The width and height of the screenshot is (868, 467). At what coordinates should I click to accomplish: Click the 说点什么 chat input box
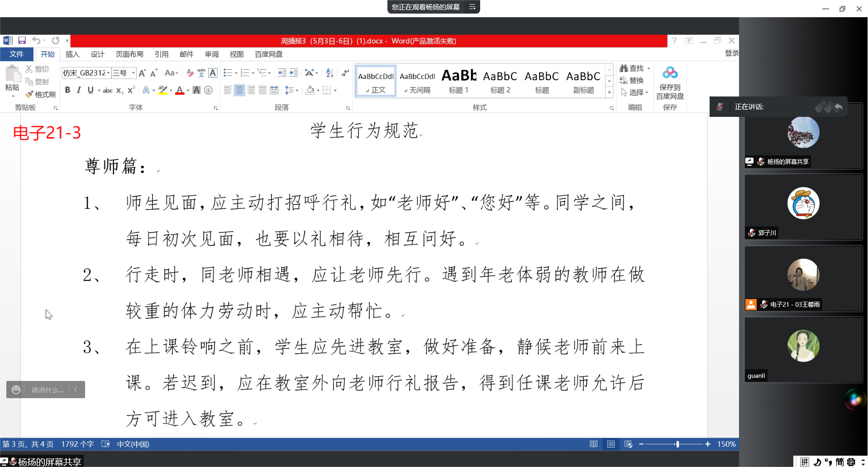point(47,390)
